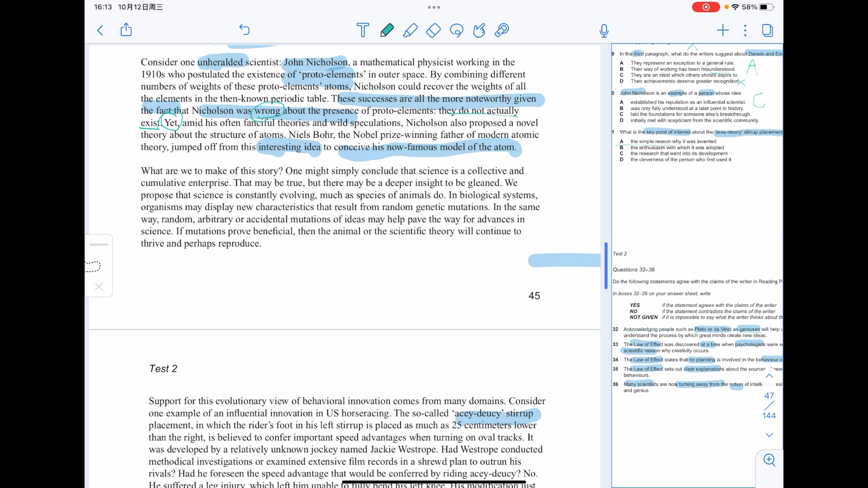
Task: Select the Lasso tool
Action: point(457,30)
